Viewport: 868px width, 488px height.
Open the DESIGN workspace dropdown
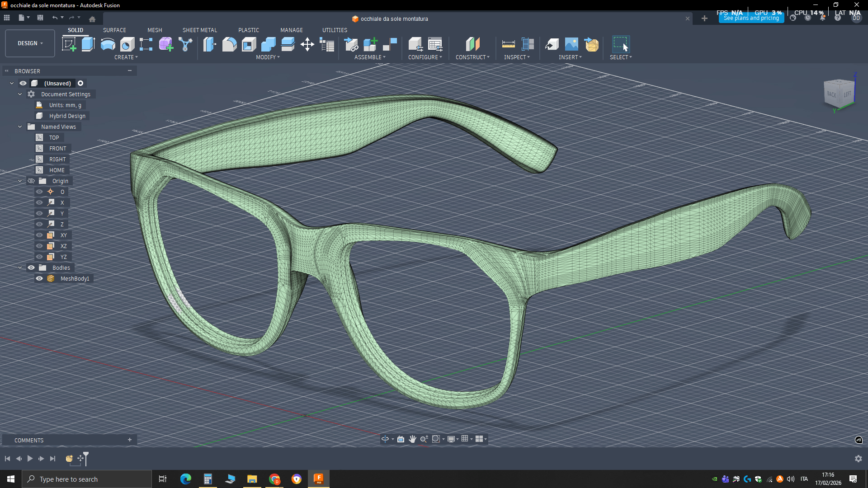click(30, 43)
